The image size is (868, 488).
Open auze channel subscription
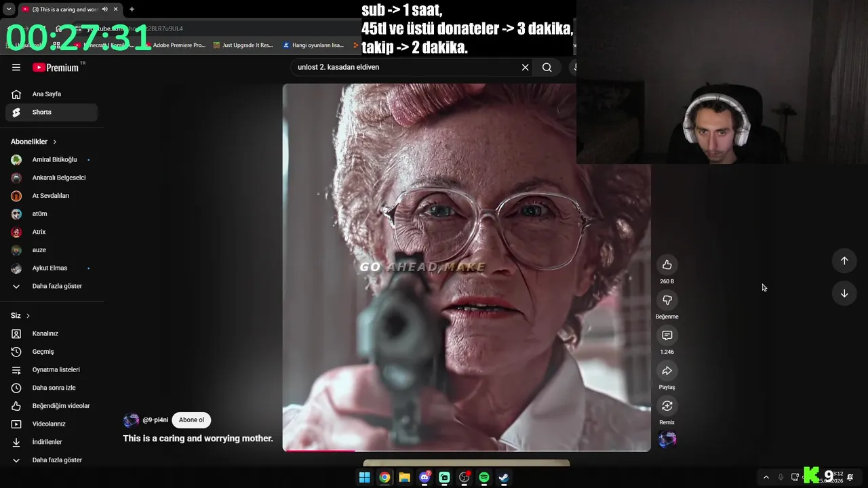[52, 250]
